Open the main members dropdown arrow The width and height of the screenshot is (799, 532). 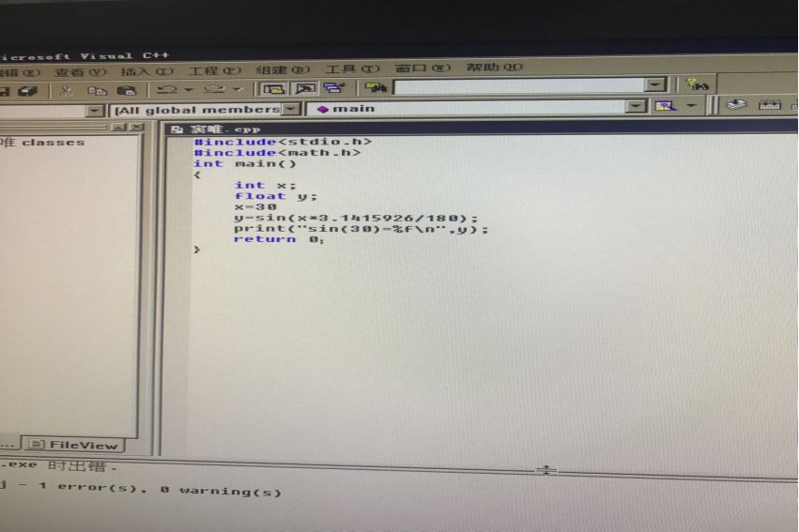[637, 106]
